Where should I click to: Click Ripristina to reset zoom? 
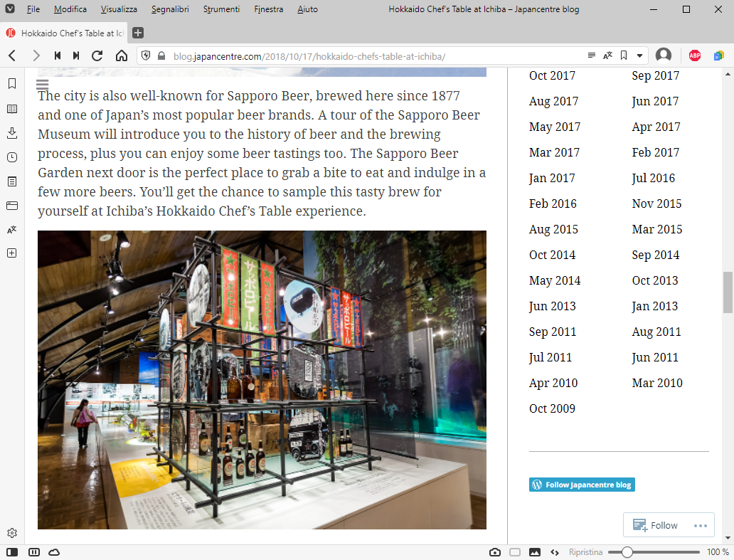585,552
